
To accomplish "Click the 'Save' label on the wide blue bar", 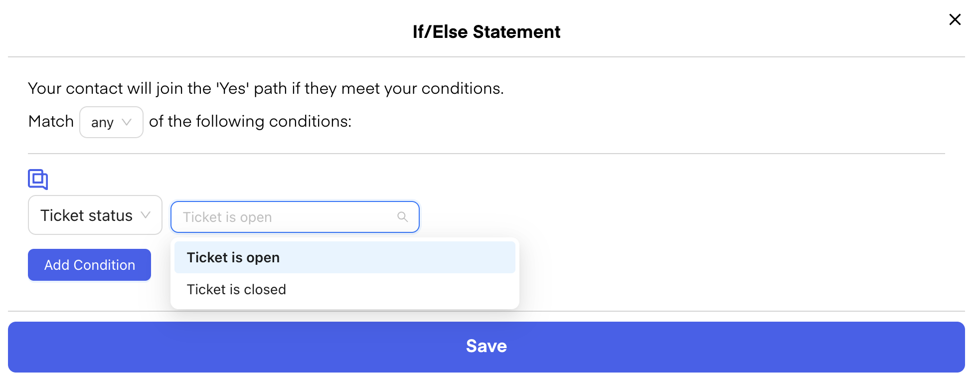I will click(486, 346).
